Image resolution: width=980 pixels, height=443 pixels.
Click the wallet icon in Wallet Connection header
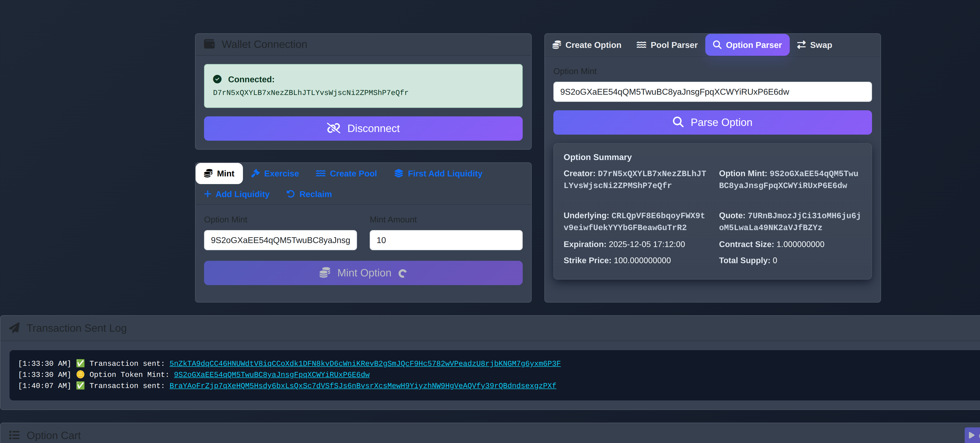pos(209,44)
